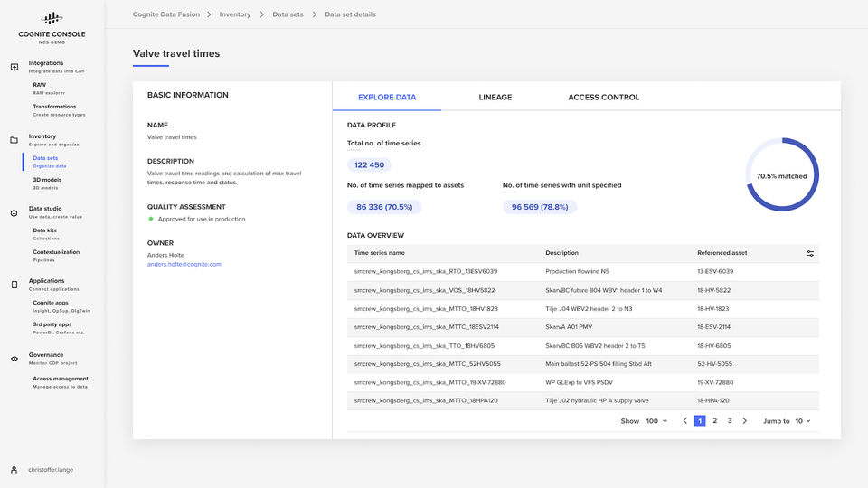Click the Governance eye icon
Screen dimensions: 868x488
point(14,359)
